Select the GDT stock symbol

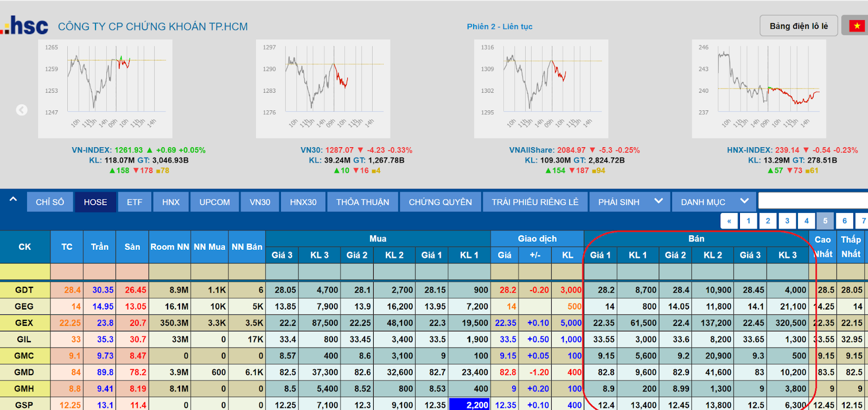pyautogui.click(x=24, y=290)
